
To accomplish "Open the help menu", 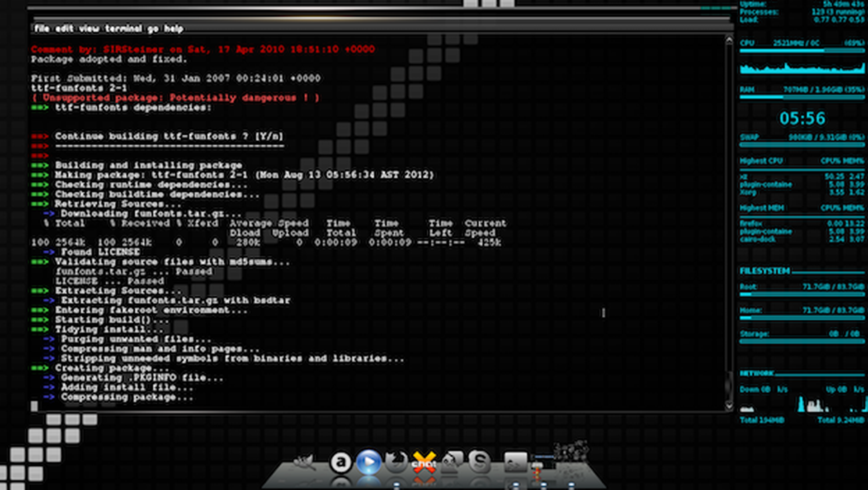I will point(174,29).
